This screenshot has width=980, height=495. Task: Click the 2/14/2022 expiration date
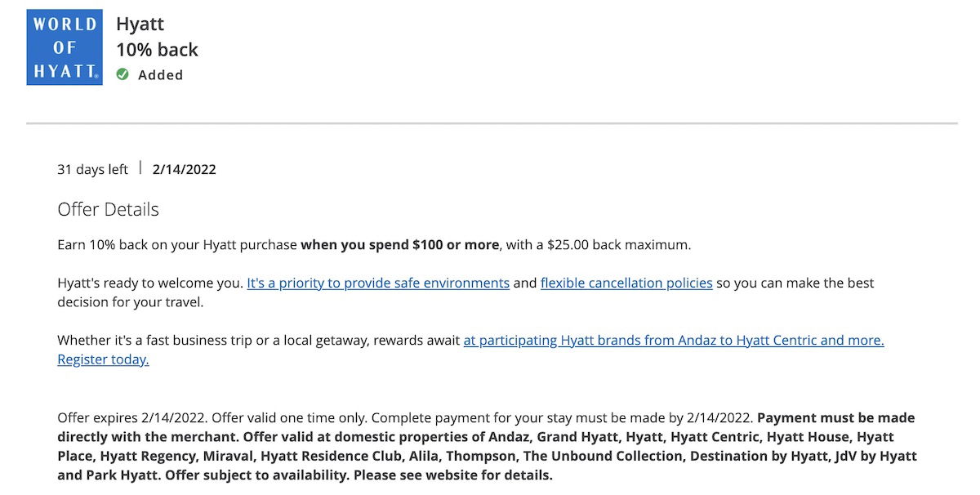[x=184, y=170]
